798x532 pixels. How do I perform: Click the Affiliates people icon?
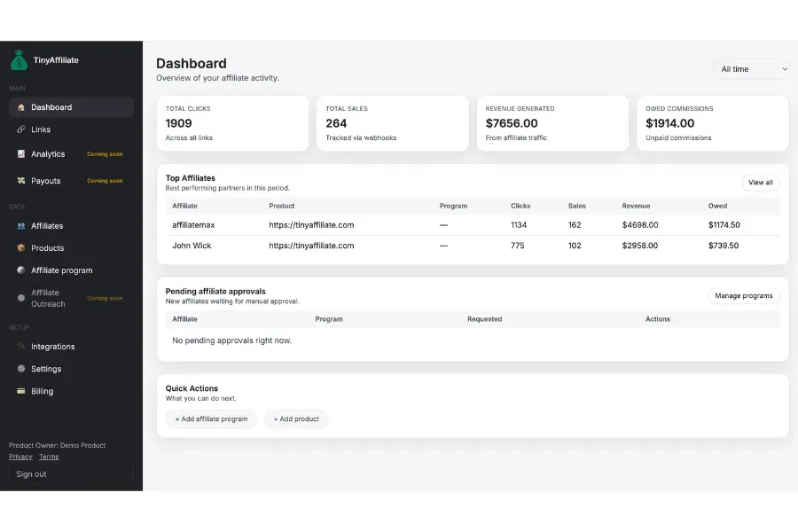coord(21,226)
